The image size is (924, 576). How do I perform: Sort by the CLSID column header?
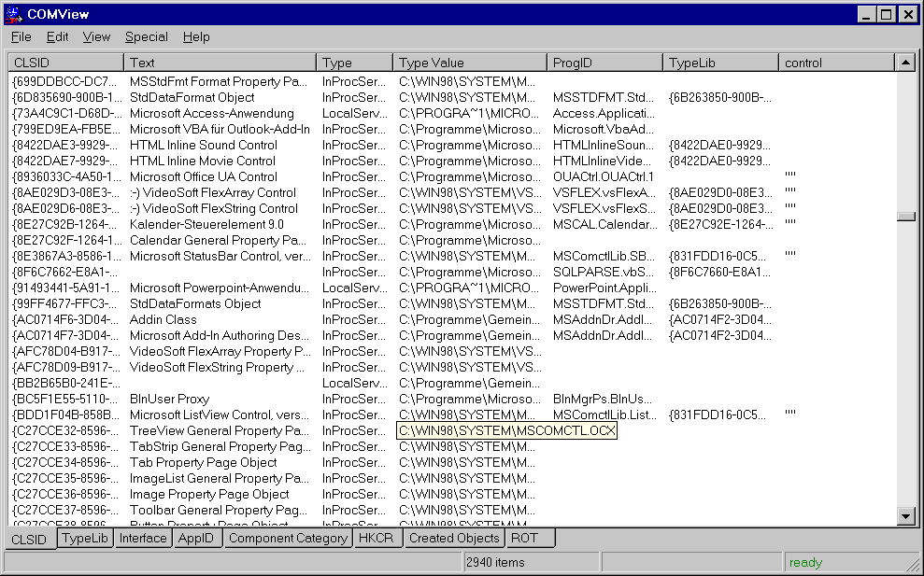click(x=66, y=63)
